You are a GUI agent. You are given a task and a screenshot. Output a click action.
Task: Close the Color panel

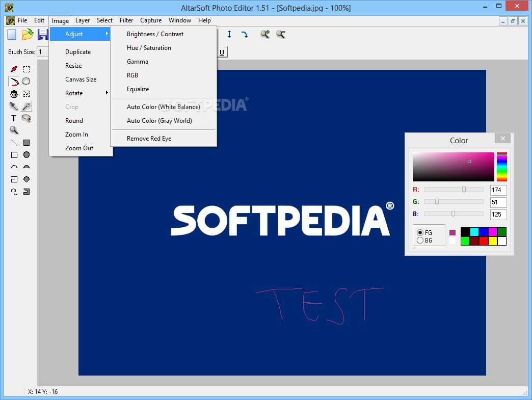pos(503,139)
